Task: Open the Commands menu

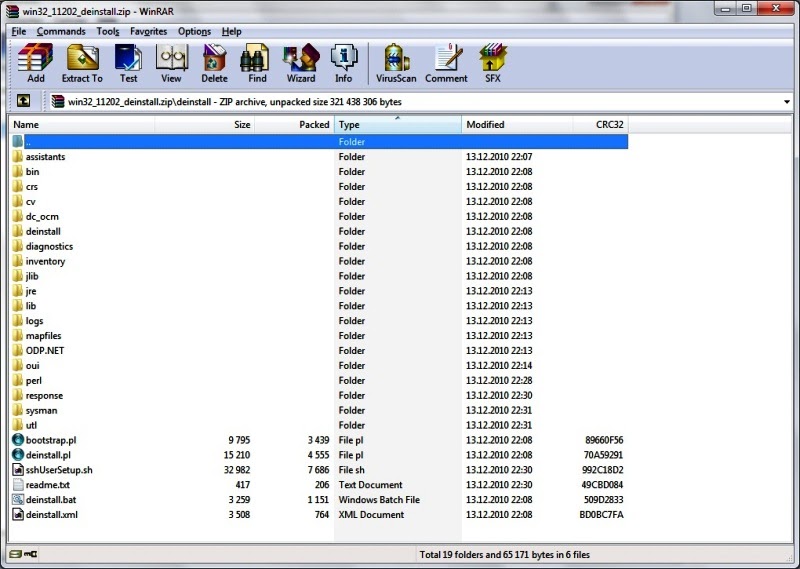Action: coord(61,31)
